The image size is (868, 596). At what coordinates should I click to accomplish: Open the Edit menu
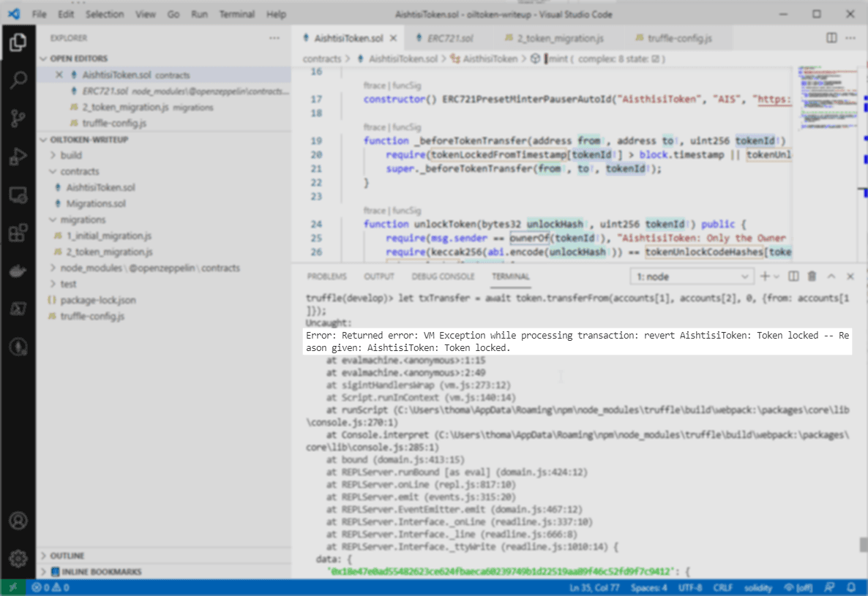tap(66, 15)
